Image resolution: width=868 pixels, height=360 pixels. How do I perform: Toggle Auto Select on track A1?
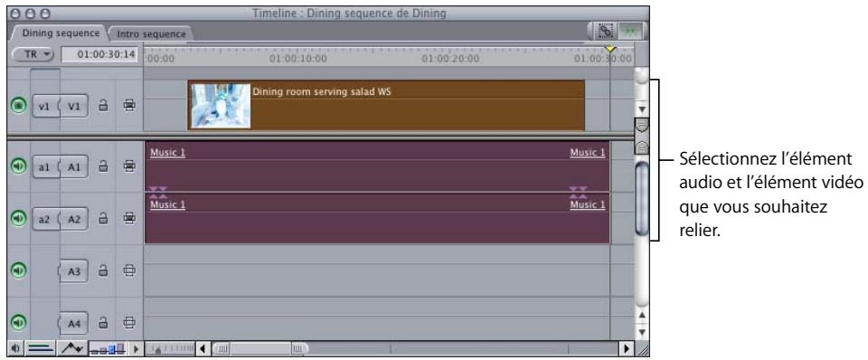coord(129,166)
